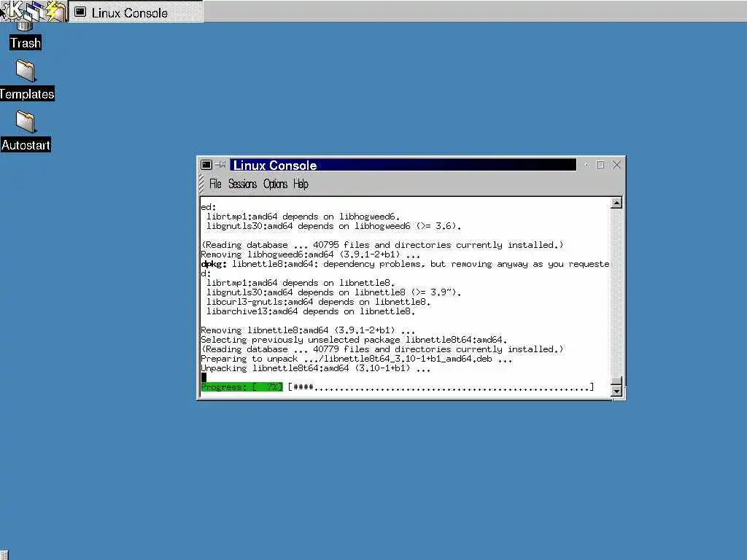
Task: Click the scrollbar up arrow
Action: (x=616, y=203)
